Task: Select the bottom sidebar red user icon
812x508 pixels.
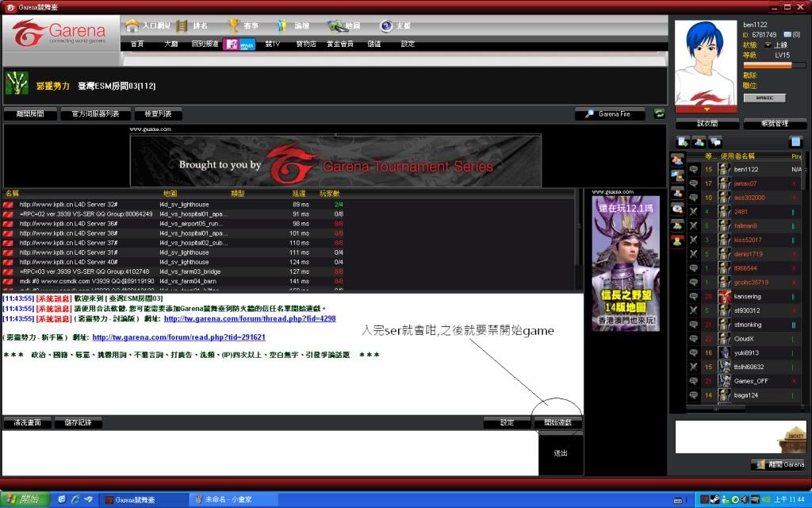Action: [x=677, y=241]
